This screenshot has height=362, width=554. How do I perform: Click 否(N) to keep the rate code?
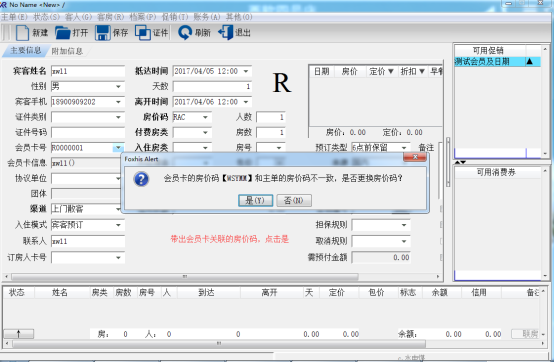tap(294, 200)
